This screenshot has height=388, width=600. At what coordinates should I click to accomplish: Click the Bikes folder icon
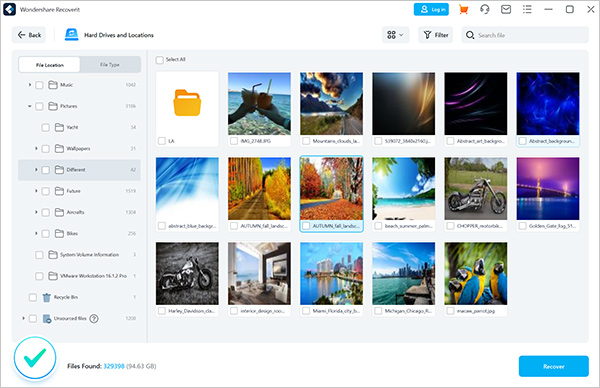coord(59,233)
